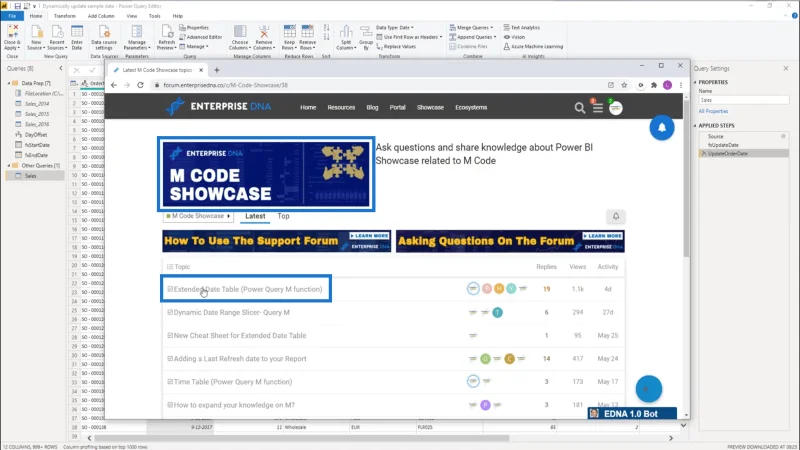The width and height of the screenshot is (800, 450).
Task: Switch to the Transform ribbon tab
Action: [x=64, y=16]
